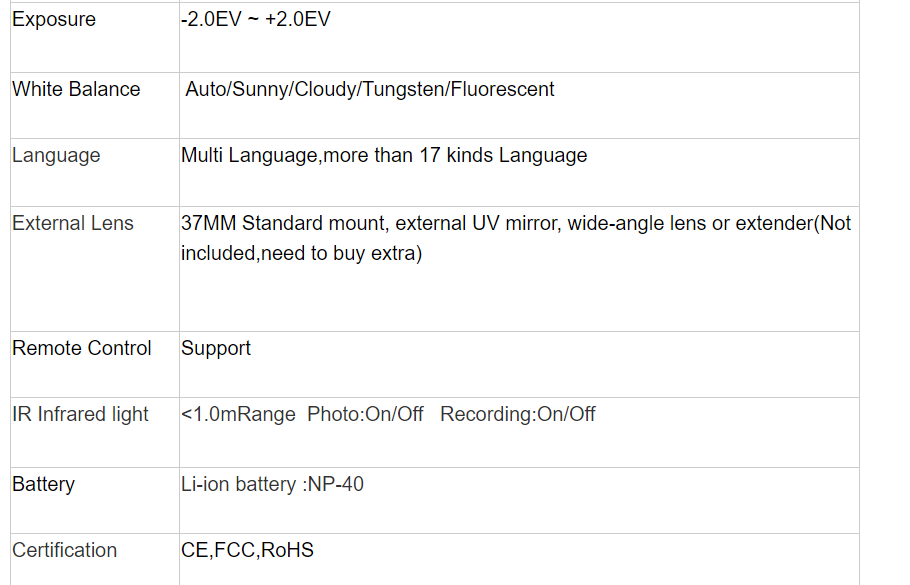
Task: Click the Certification row label
Action: [x=64, y=550]
